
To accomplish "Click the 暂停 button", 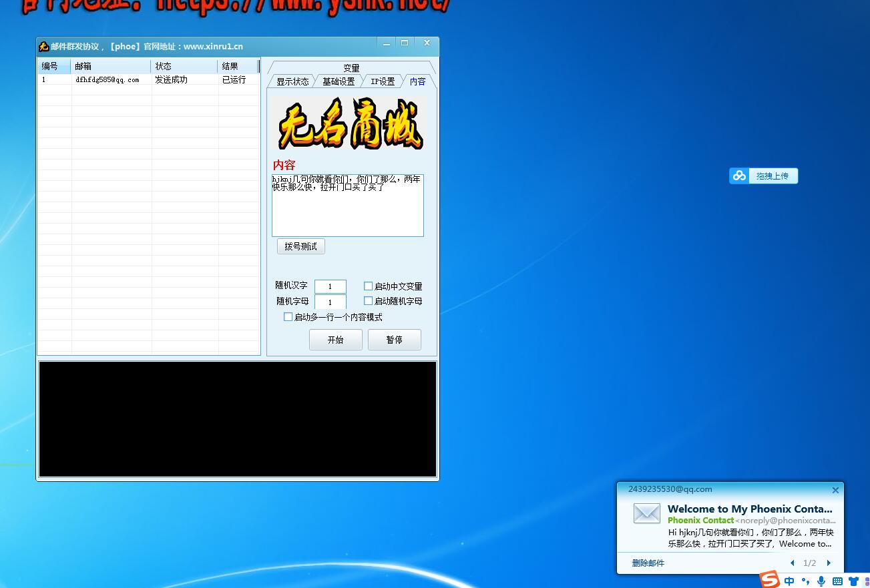I will click(395, 340).
